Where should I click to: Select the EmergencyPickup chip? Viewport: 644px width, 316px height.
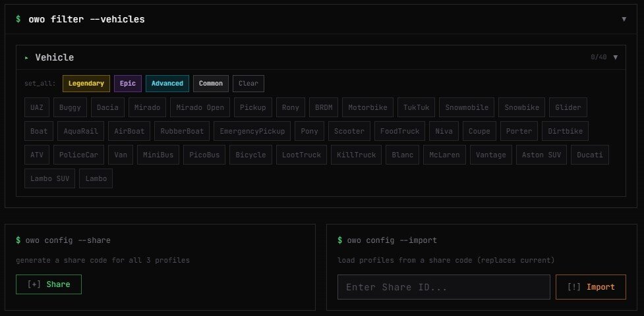[252, 131]
